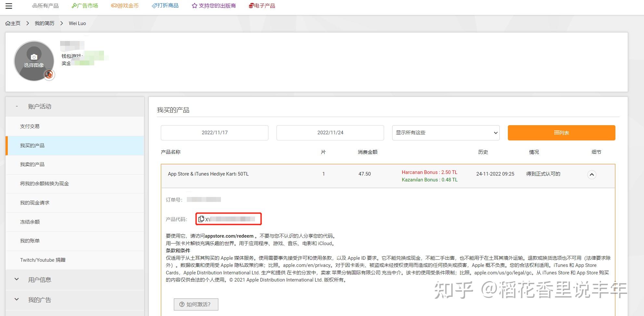Open Twitch/Youtube 捐赠 in sidebar

click(x=74, y=260)
